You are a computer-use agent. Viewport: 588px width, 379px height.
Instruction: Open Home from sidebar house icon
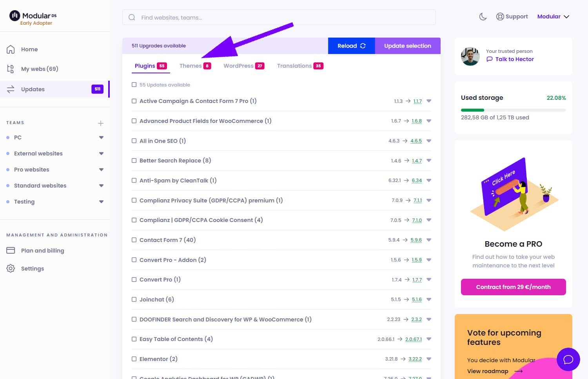[11, 49]
